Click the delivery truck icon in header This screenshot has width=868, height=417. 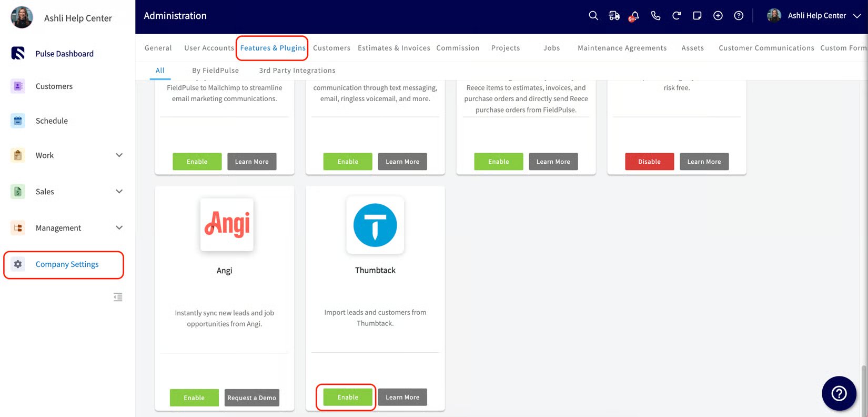point(614,16)
